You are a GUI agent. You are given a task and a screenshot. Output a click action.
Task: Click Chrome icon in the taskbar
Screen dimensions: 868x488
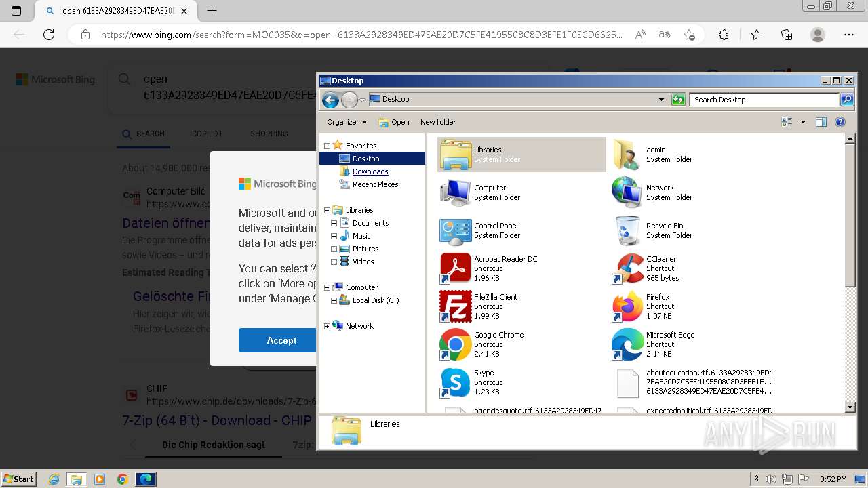pyautogui.click(x=122, y=479)
